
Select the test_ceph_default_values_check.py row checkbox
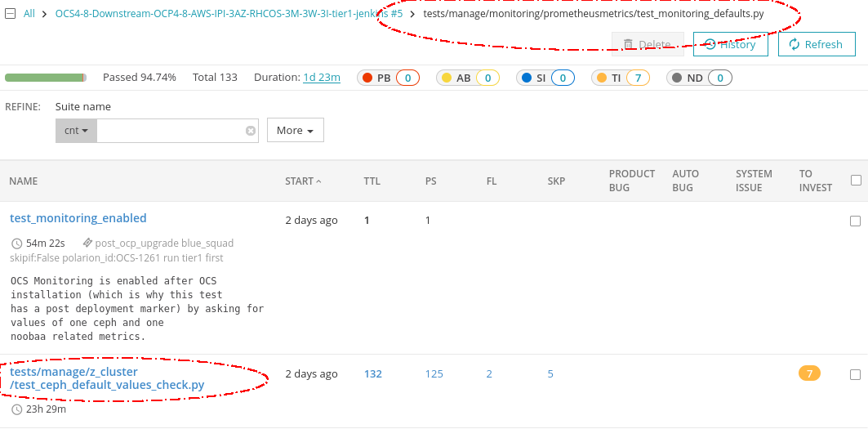pyautogui.click(x=855, y=375)
